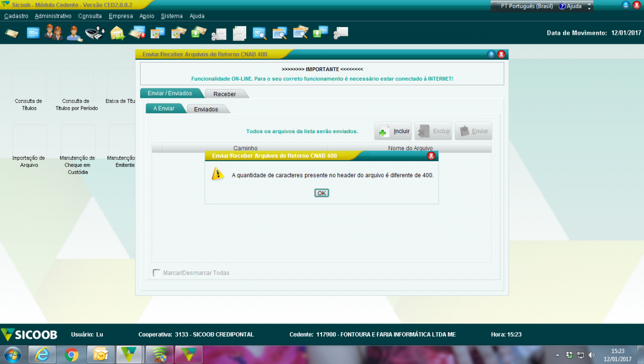Click the lined document with gears icon
Image resolution: width=644 pixels, height=364 pixels.
click(219, 34)
